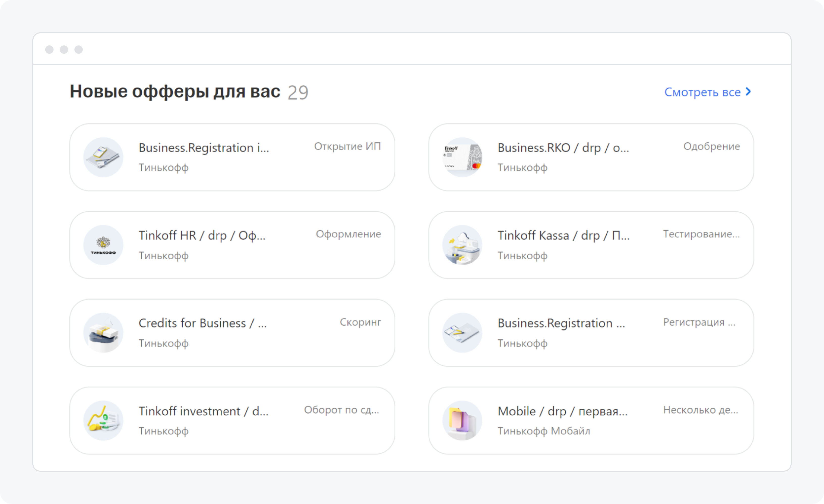This screenshot has height=504, width=824.
Task: Click the 'Новые офферы для вас' heading
Action: [175, 91]
